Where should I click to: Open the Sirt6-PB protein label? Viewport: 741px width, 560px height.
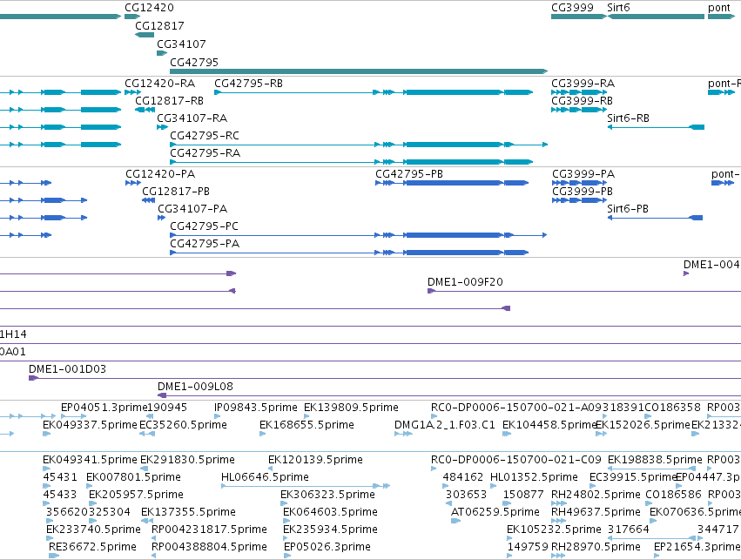tap(628, 209)
